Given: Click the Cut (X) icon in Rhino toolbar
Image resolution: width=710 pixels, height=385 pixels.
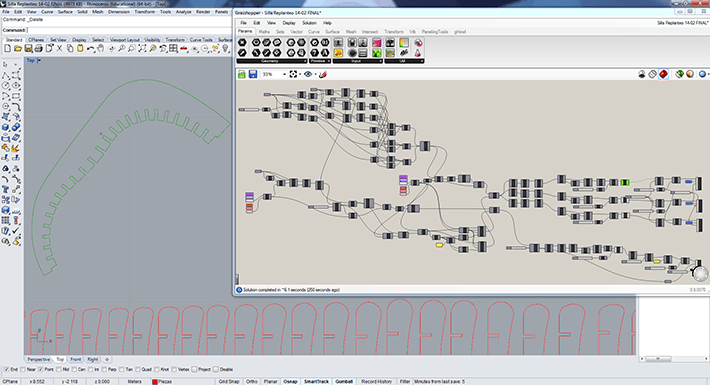Looking at the screenshot, I should point(59,48).
